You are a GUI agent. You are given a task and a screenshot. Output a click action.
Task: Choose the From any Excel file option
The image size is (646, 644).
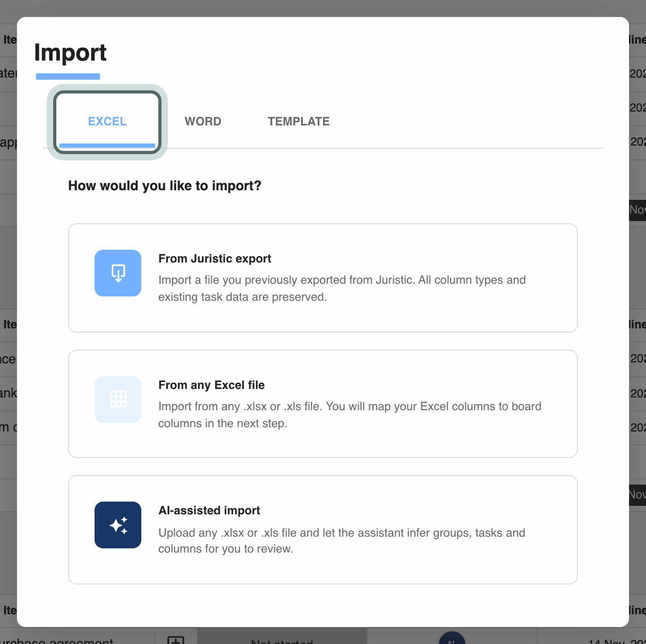tap(323, 404)
